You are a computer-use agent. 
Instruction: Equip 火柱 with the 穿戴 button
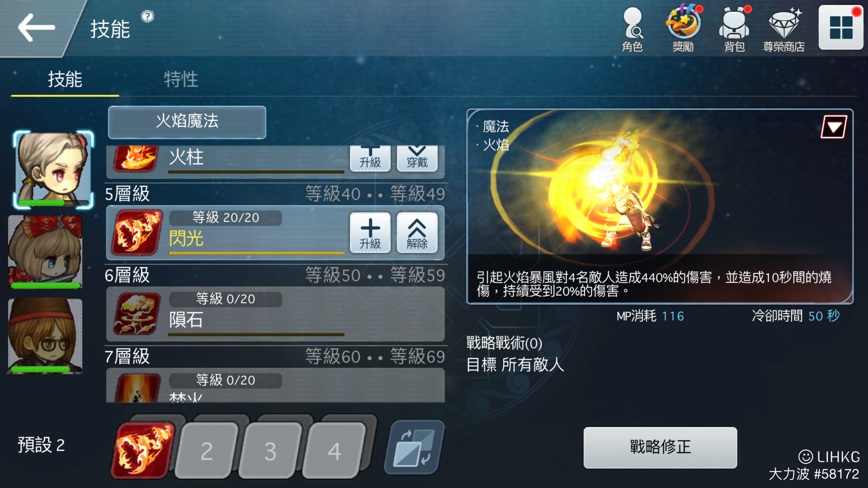[417, 158]
